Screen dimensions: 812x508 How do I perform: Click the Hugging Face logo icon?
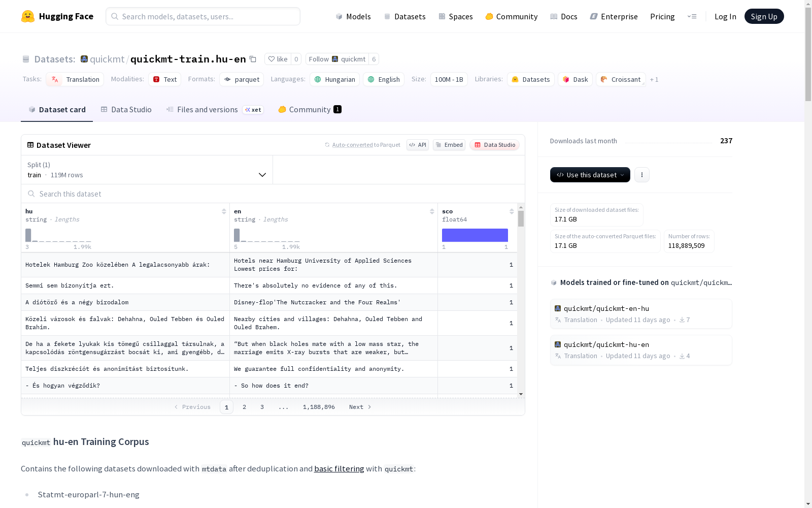click(x=28, y=16)
